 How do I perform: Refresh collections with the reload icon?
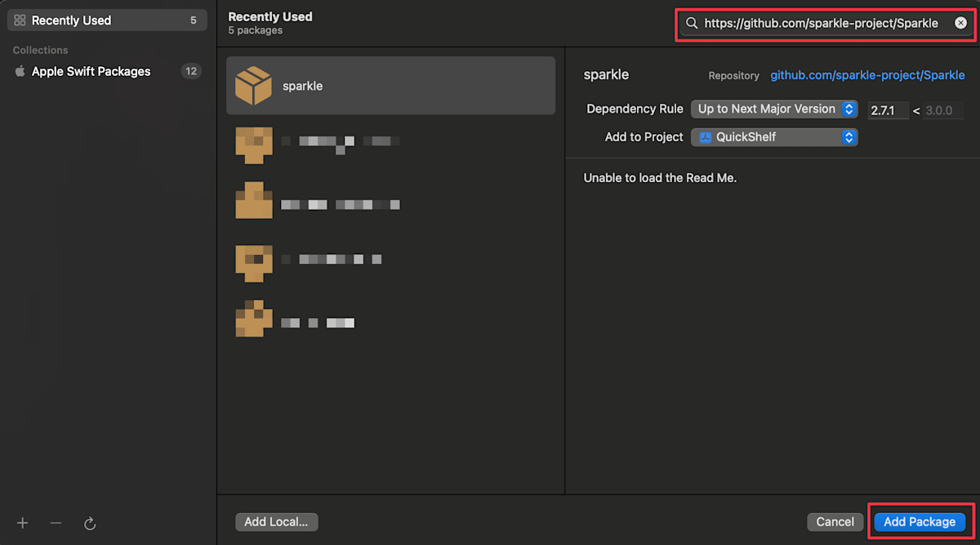pos(90,523)
